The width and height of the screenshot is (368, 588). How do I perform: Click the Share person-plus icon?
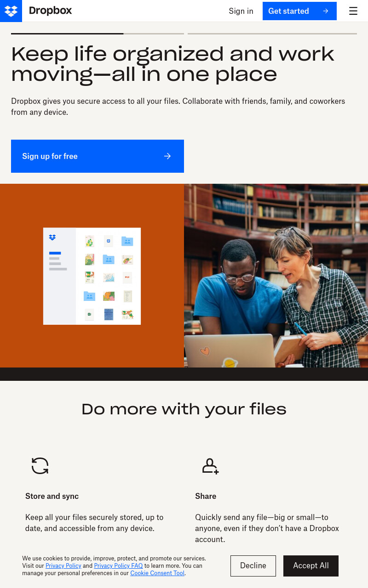[210, 466]
